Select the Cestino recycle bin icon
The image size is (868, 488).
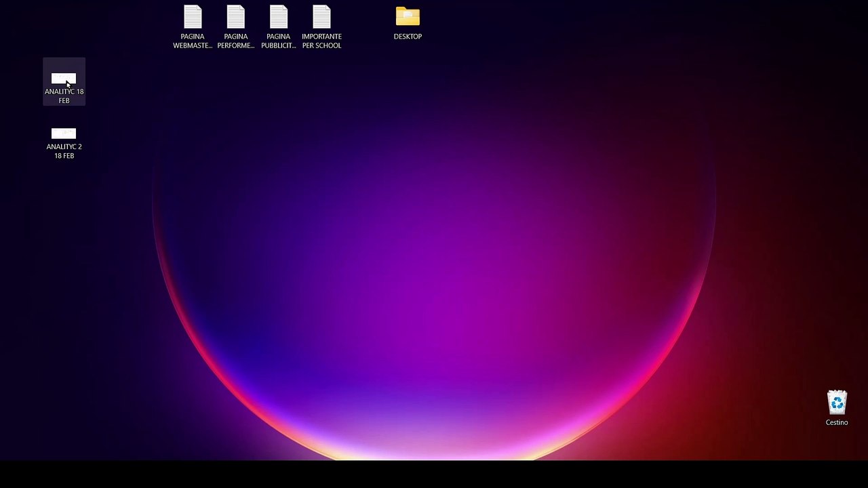click(x=837, y=403)
